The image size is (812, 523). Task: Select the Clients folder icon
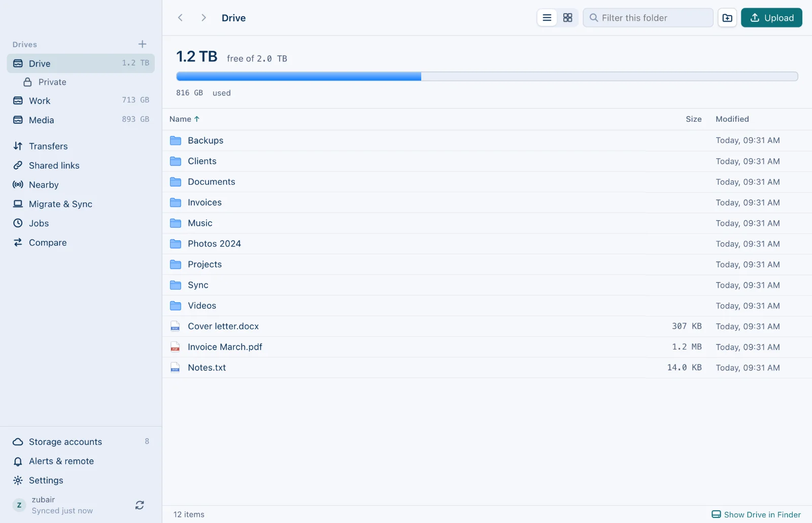point(176,161)
